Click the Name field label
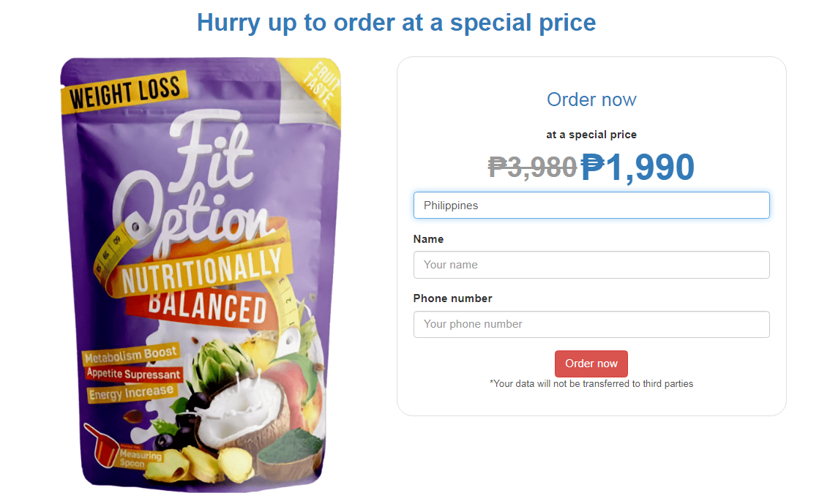830x504 pixels. [428, 239]
